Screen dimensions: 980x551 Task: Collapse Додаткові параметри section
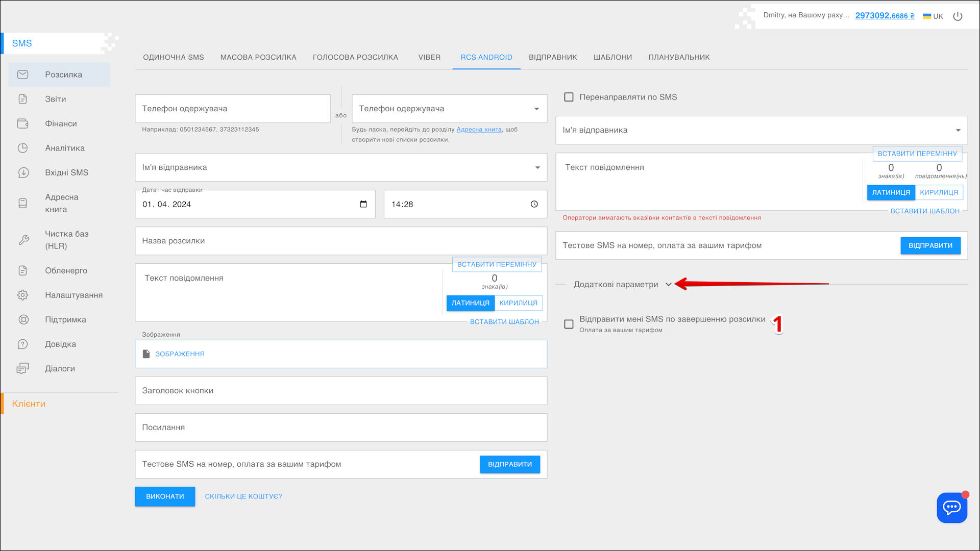click(x=668, y=285)
